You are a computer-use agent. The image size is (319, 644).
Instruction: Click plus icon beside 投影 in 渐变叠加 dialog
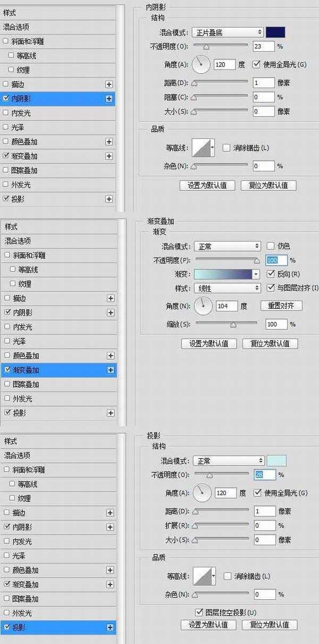(x=111, y=413)
